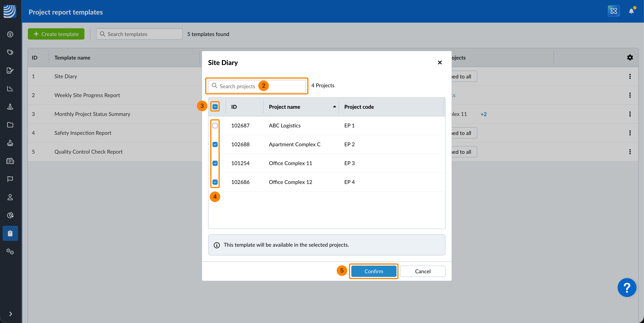Uncheck Office Complex 12 checkbox
644x323 pixels.
[215, 182]
